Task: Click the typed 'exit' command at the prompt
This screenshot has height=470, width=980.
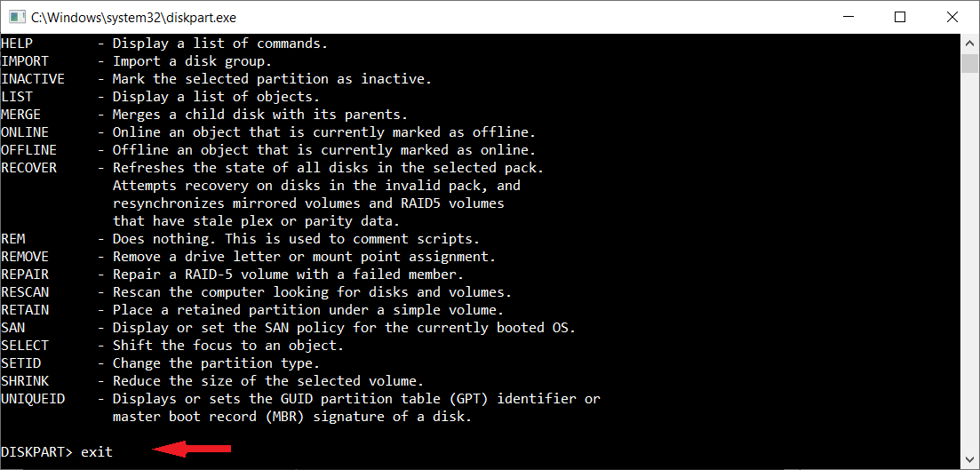Action: [x=97, y=452]
